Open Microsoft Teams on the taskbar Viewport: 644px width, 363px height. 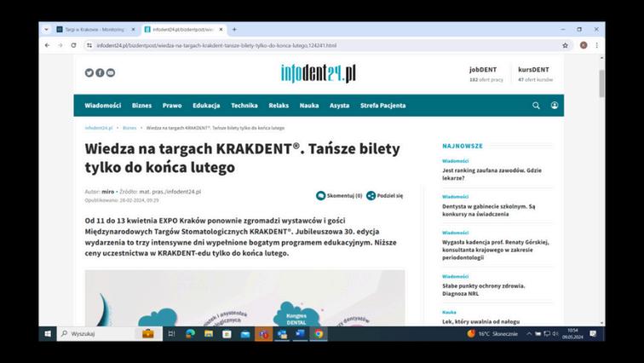point(264,334)
